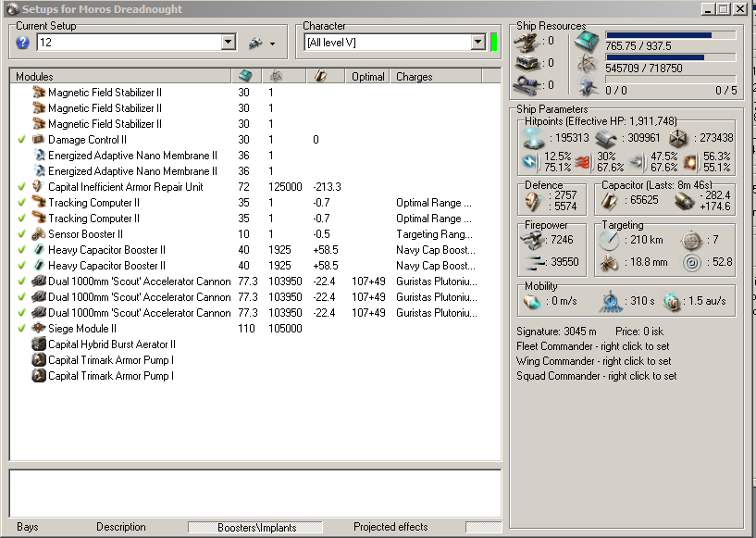Click the CPU usage bar 765.75 / 937.5
Viewport: 756px width, 538px height.
671,35
